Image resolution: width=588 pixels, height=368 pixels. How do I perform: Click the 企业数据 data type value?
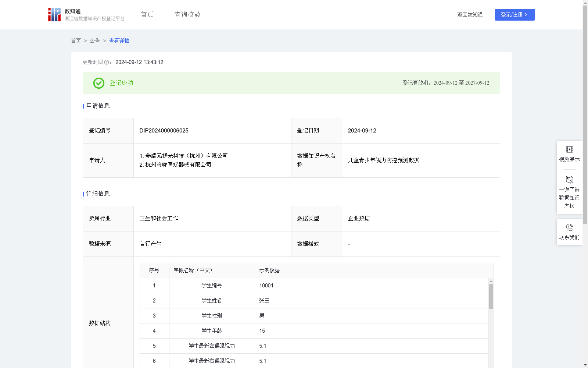pos(359,219)
